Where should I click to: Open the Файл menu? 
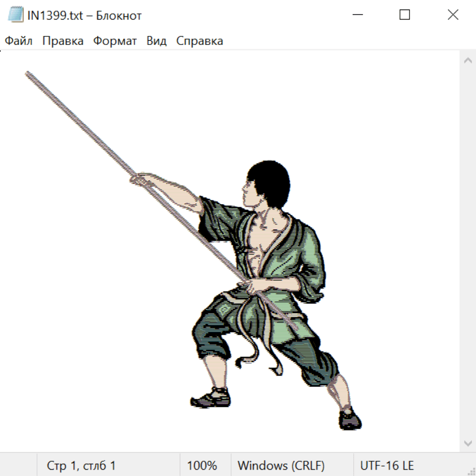pyautogui.click(x=19, y=41)
